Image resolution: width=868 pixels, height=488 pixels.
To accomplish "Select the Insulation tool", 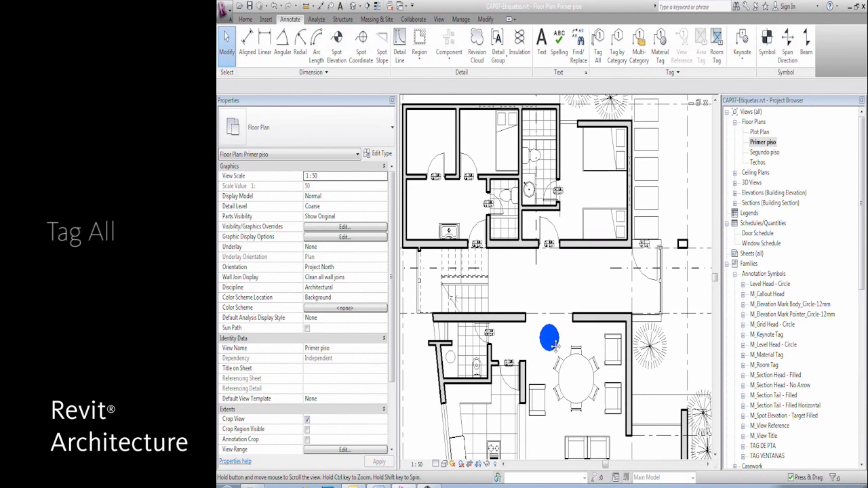I will (519, 45).
